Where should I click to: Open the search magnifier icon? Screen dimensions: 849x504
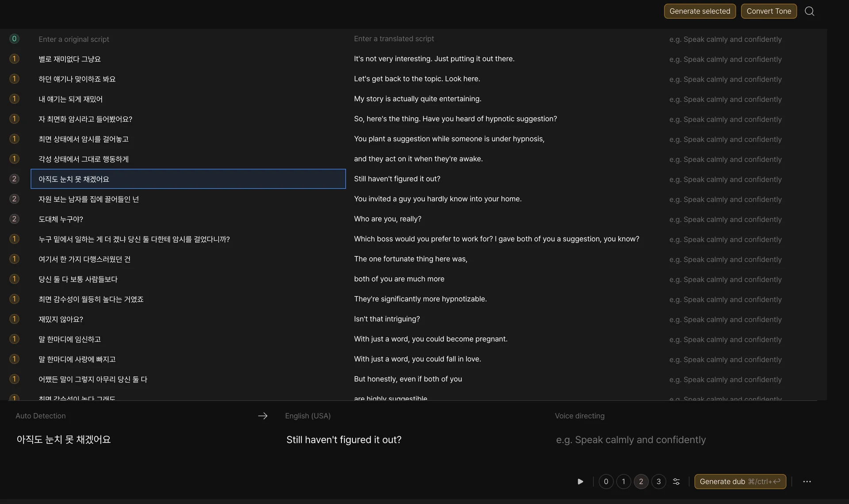click(x=809, y=11)
